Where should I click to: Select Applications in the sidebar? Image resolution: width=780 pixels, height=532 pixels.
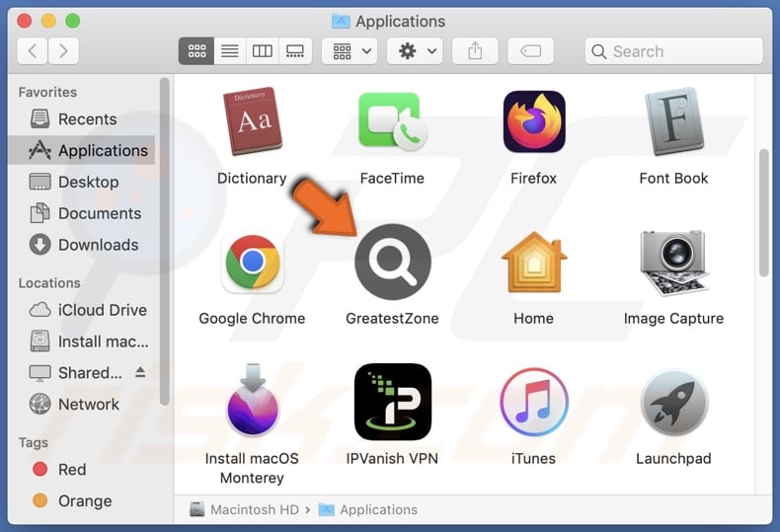point(81,150)
